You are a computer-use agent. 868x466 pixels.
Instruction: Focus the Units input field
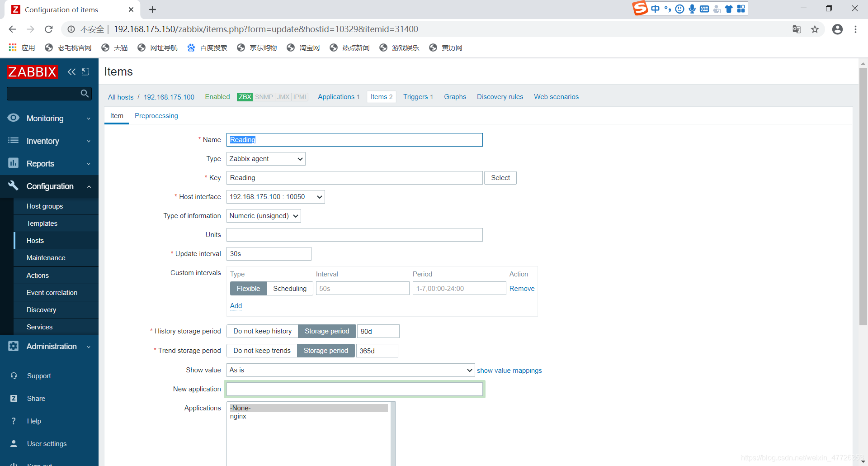354,235
